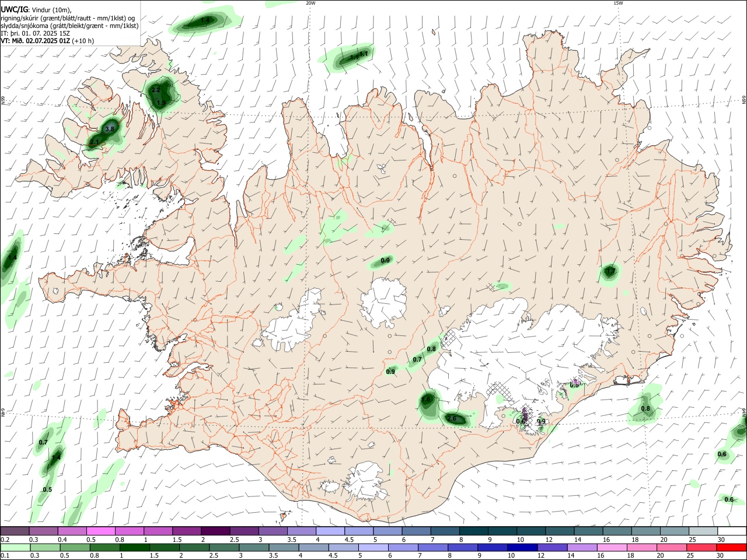This screenshot has width=747, height=560.
Task: Click the dark mauve 0.2 snow legend swatch
Action: tap(15, 531)
